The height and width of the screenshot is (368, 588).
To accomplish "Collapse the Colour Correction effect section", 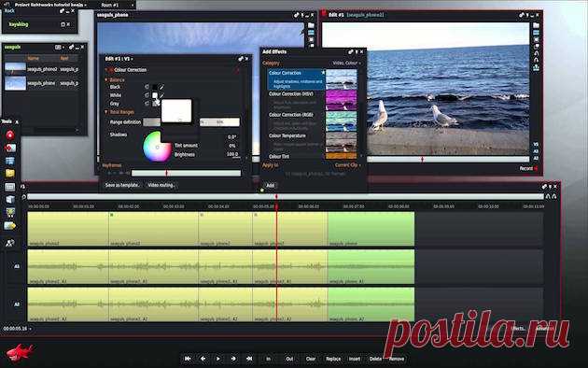I will click(106, 70).
